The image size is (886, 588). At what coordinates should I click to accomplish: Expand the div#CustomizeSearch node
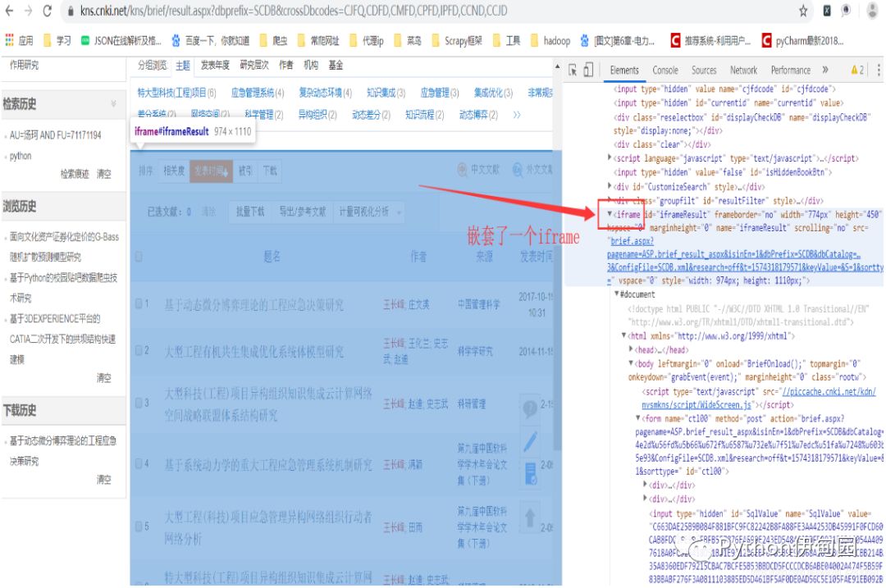point(610,186)
